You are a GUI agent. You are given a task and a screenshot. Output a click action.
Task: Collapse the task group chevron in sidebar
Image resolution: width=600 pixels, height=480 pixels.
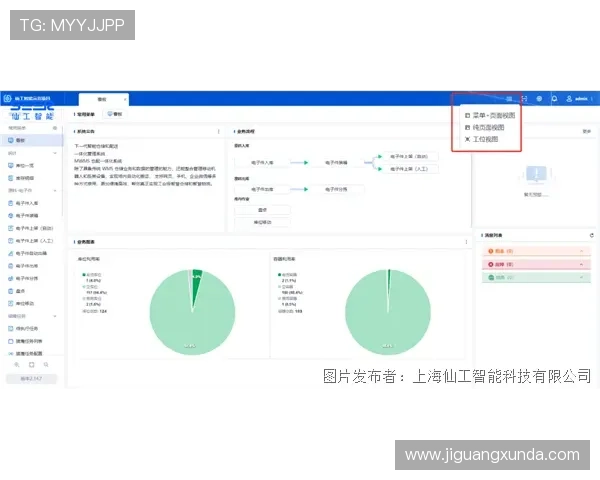tap(55, 316)
